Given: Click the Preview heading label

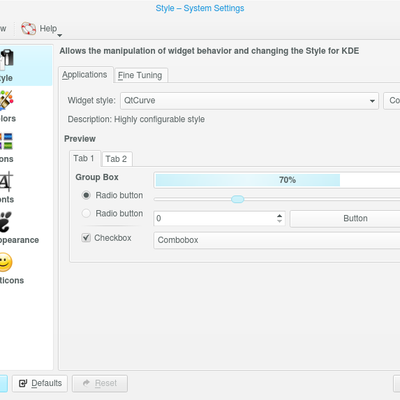Looking at the screenshot, I should [x=80, y=139].
